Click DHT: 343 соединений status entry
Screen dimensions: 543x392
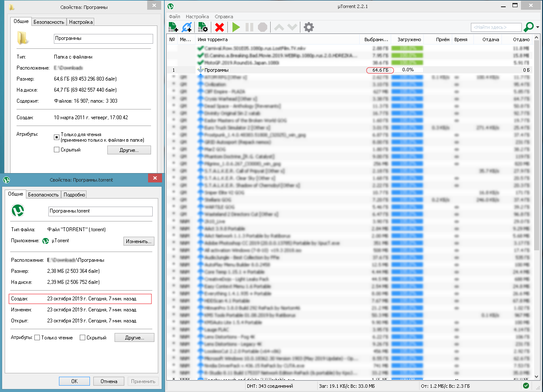tap(270, 386)
